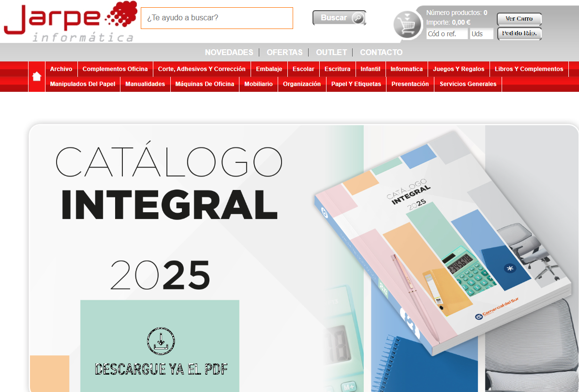Click the home icon in red menu

tap(37, 76)
